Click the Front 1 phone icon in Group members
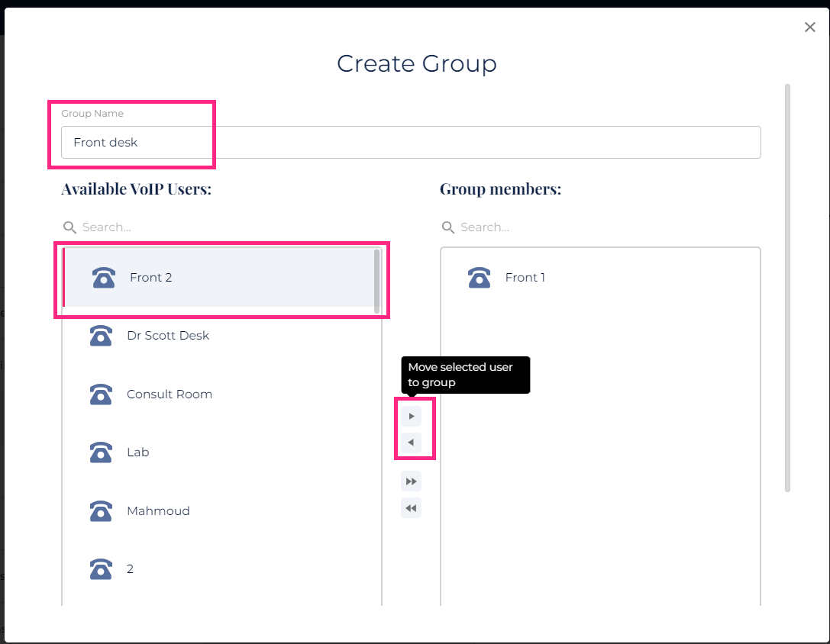The height and width of the screenshot is (644, 830). pos(479,278)
